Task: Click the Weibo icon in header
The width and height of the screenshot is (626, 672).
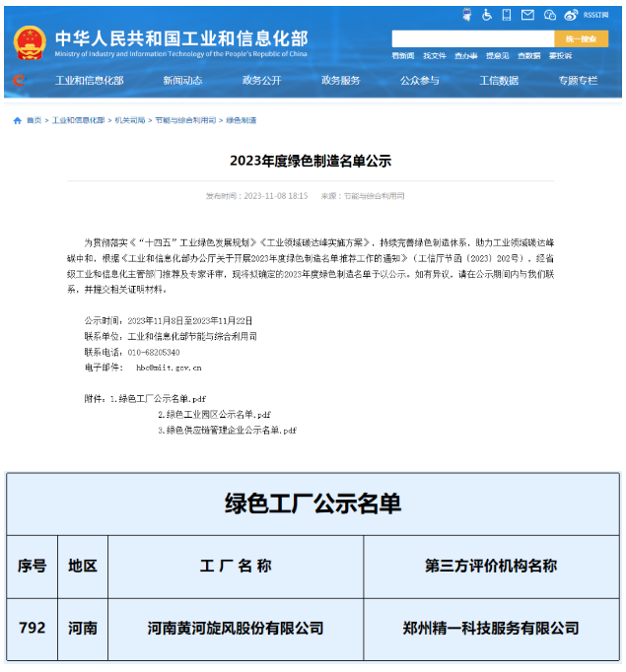Action: 571,16
